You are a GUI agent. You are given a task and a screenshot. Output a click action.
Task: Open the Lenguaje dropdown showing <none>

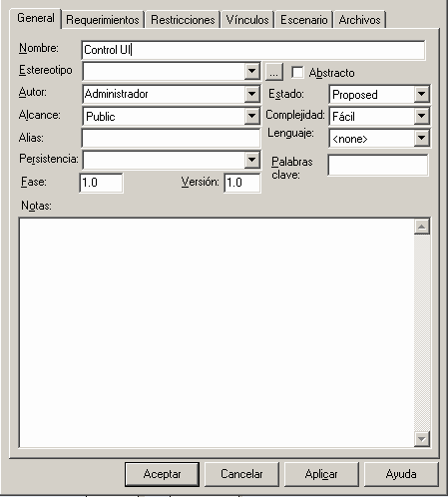pyautogui.click(x=421, y=138)
